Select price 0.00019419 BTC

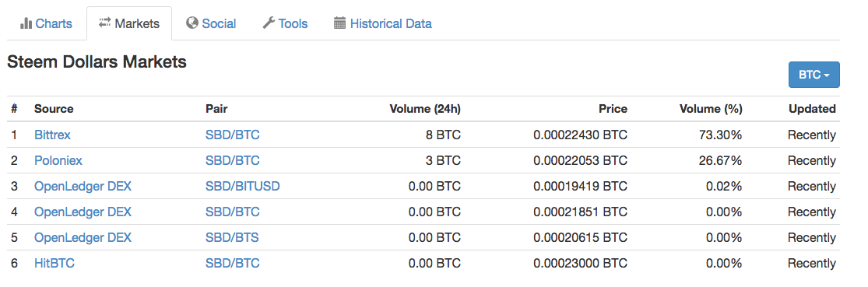click(580, 187)
